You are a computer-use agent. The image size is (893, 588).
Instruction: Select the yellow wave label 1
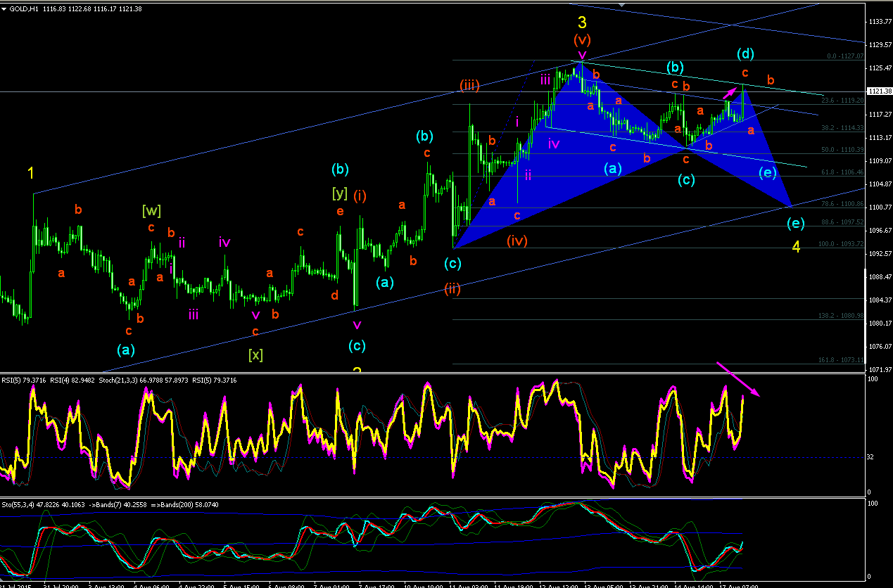point(31,172)
